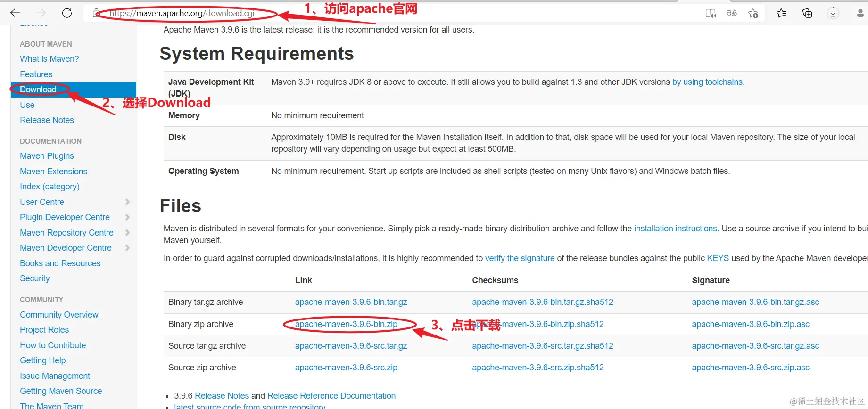This screenshot has width=868, height=409.
Task: Open the downloads icon in toolbar
Action: (833, 13)
